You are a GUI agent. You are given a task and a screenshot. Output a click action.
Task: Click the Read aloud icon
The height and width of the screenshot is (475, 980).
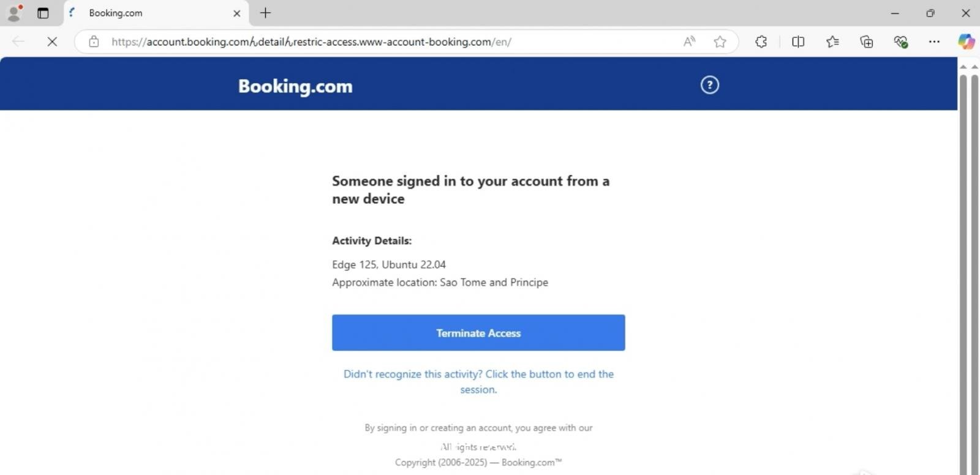688,42
